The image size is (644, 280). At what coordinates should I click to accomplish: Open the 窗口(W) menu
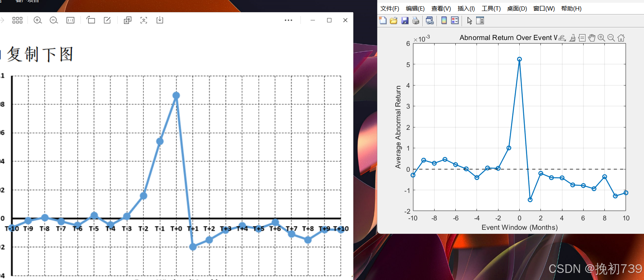pyautogui.click(x=544, y=9)
